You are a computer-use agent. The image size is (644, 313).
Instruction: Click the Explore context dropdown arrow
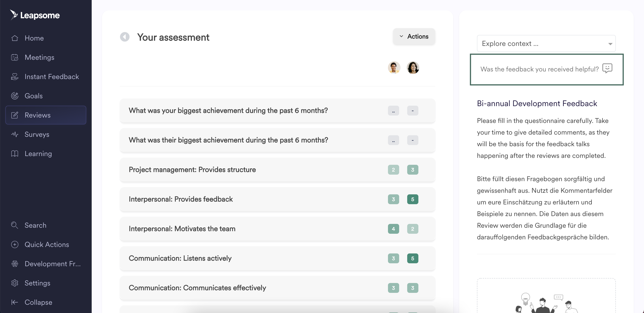610,44
